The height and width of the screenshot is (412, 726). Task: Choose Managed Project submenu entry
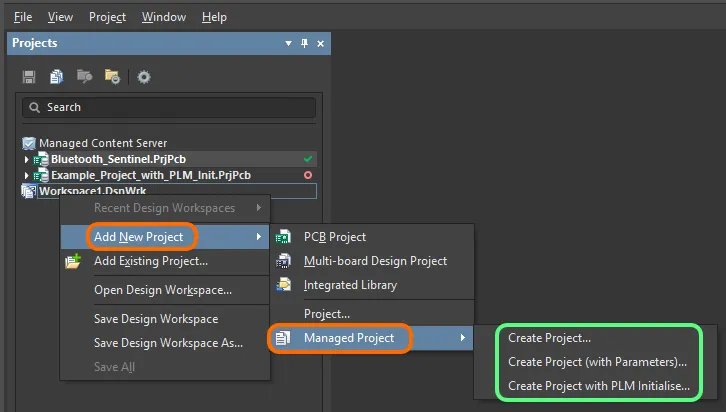371,338
